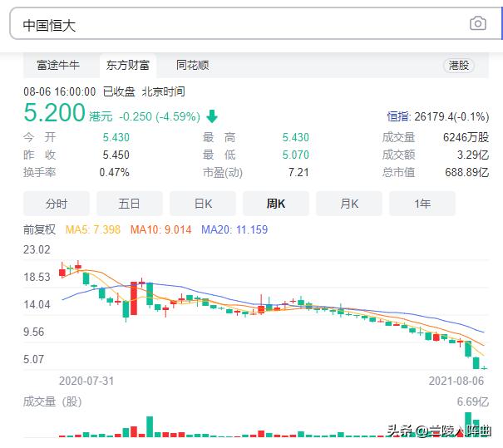The width and height of the screenshot is (503, 448).
Task: Click the MA20: 11.159 indicator
Action: click(x=234, y=229)
